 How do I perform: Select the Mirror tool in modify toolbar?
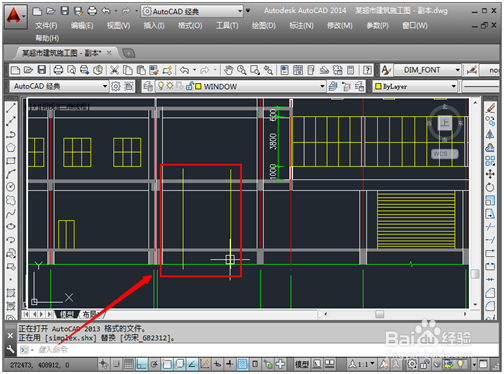(x=490, y=134)
